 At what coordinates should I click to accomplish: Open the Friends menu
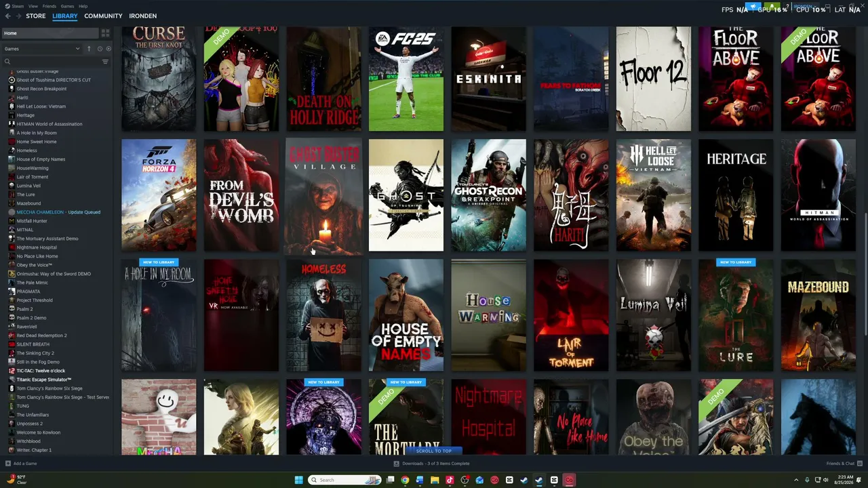[x=50, y=6]
